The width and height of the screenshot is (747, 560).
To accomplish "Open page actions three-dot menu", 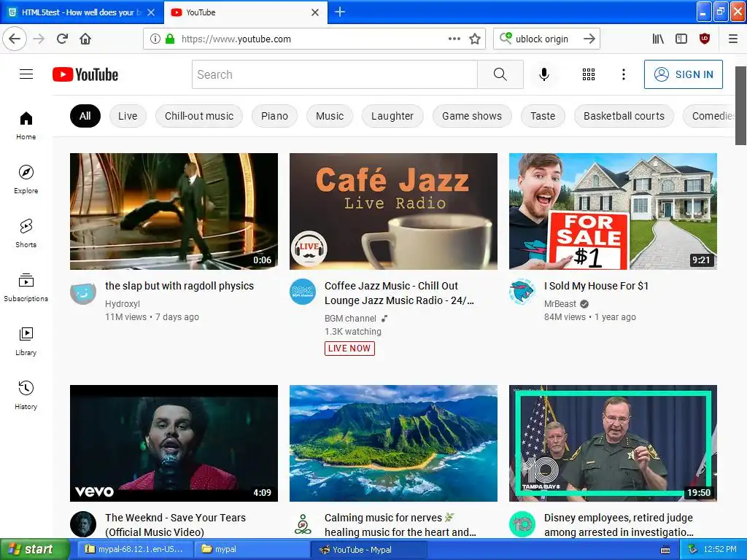I will point(454,39).
